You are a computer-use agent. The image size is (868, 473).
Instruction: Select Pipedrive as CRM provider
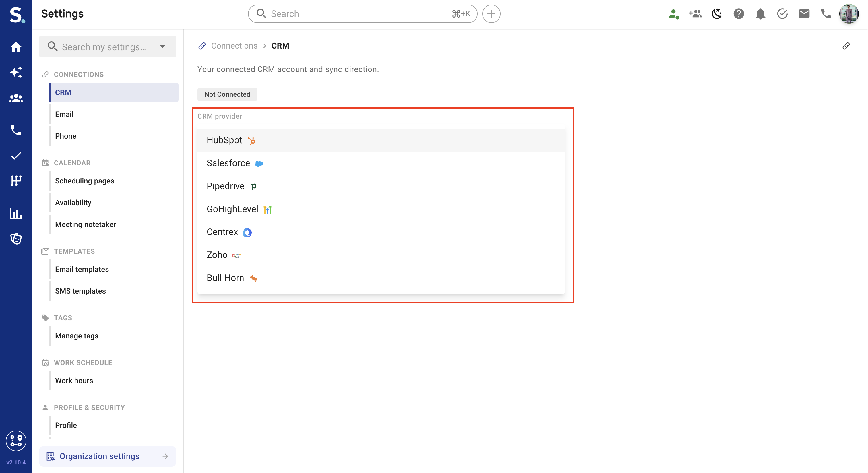[x=381, y=186]
